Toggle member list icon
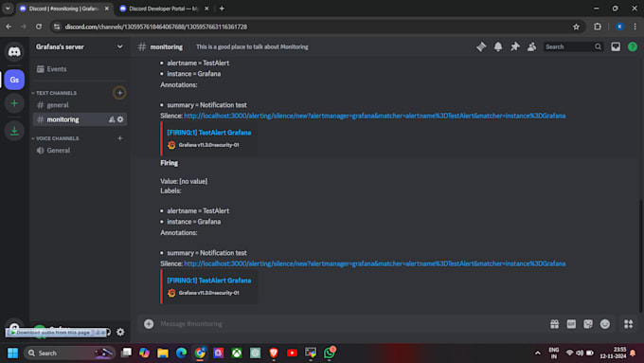The image size is (644, 363). (532, 46)
